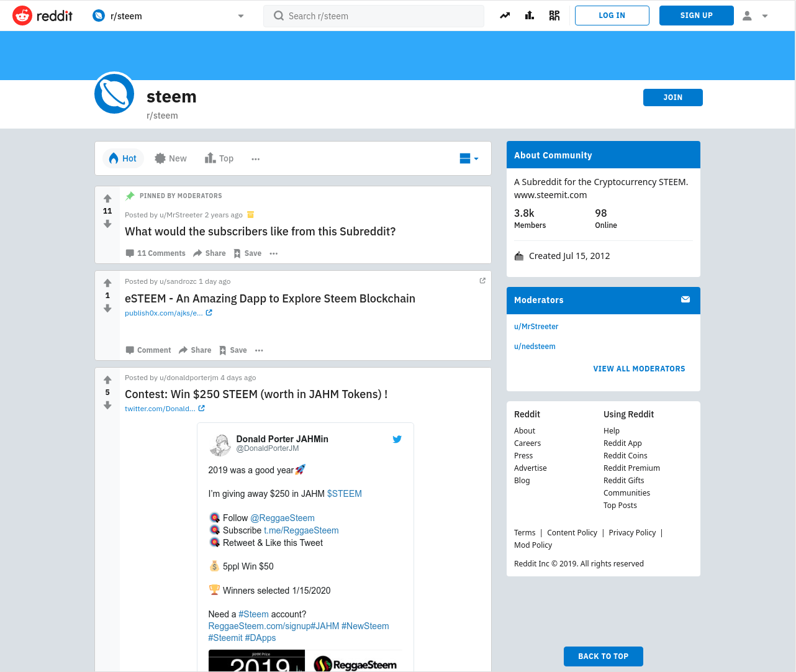Click the Search r/steem field
The width and height of the screenshot is (796, 672).
(x=374, y=16)
